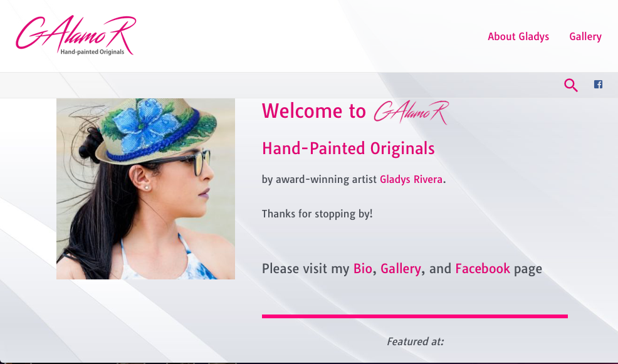Screen dimensions: 618x364
Task: Click the 'Hand-Painted Originals' pink heading
Action: point(348,148)
